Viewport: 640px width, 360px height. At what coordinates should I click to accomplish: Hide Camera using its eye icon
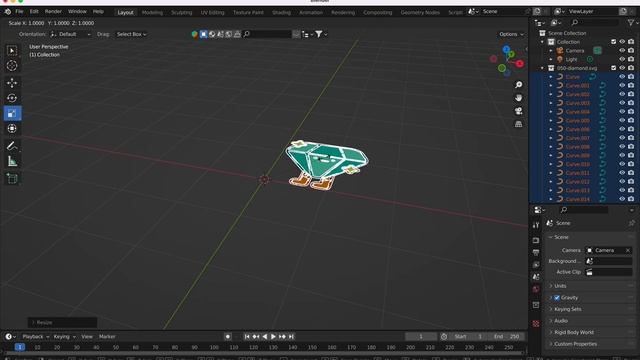(x=622, y=51)
